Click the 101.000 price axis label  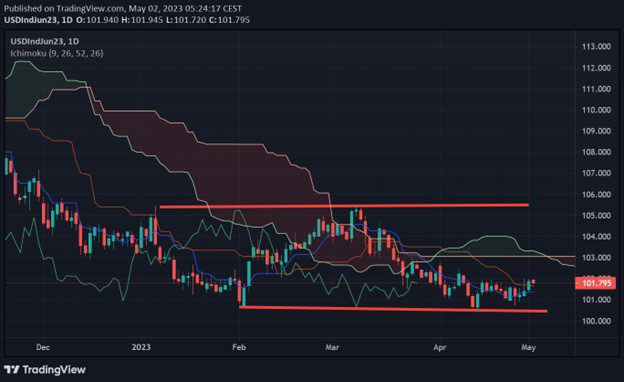click(x=596, y=300)
